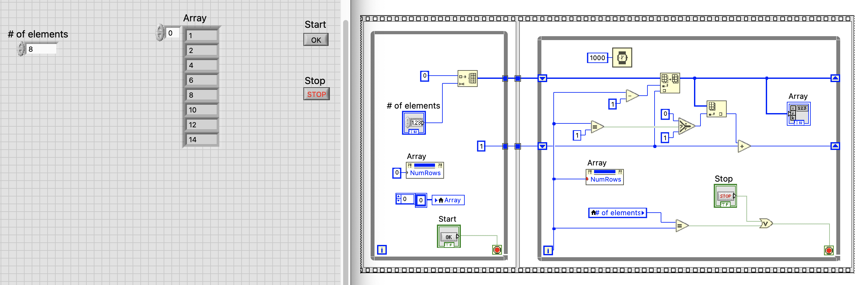
Task: Click the # of elements local variable
Action: (x=618, y=213)
